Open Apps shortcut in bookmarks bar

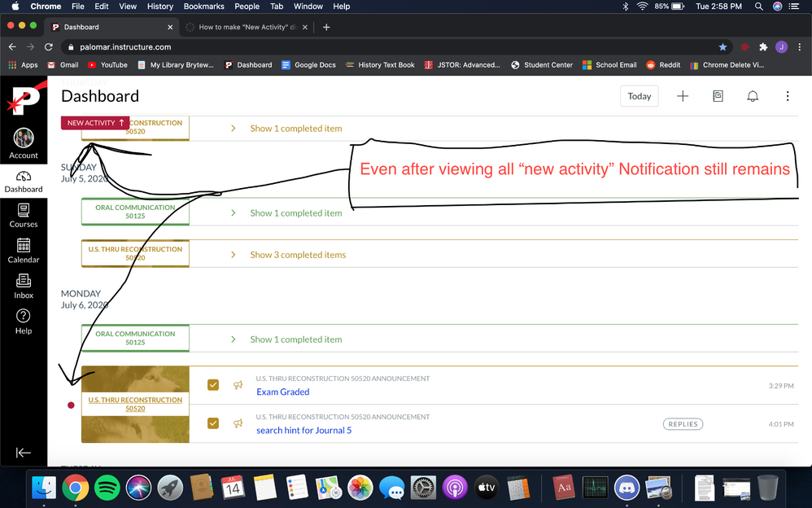24,65
